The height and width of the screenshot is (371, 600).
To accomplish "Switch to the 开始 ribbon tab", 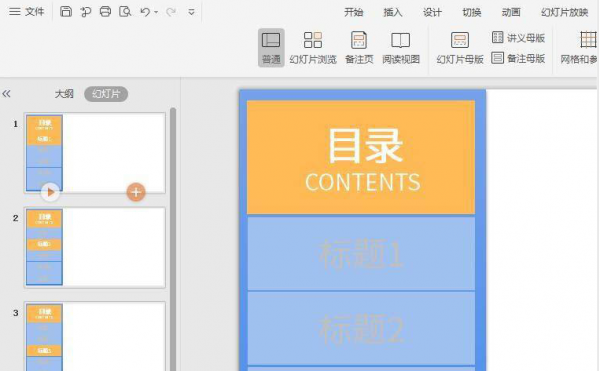I will [x=353, y=12].
